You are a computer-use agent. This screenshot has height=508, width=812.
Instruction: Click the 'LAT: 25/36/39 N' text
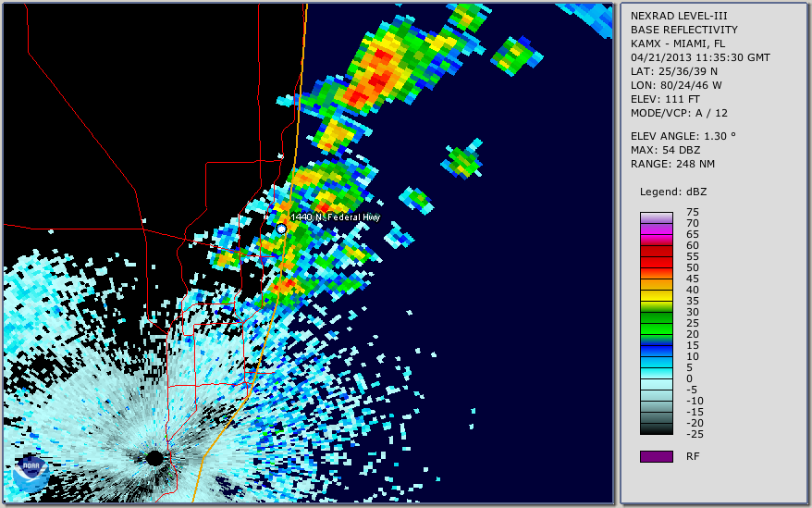(673, 71)
